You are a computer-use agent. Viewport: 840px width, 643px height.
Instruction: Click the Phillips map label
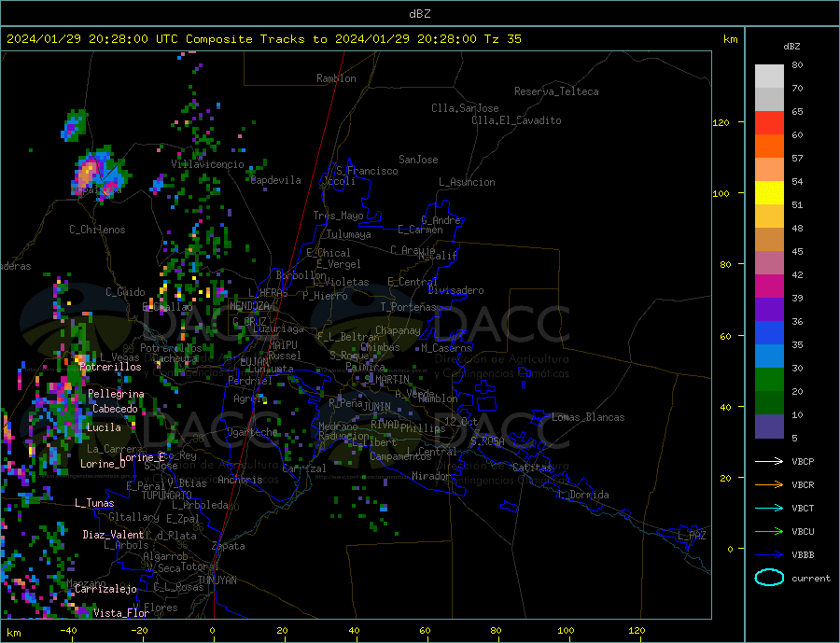click(423, 428)
